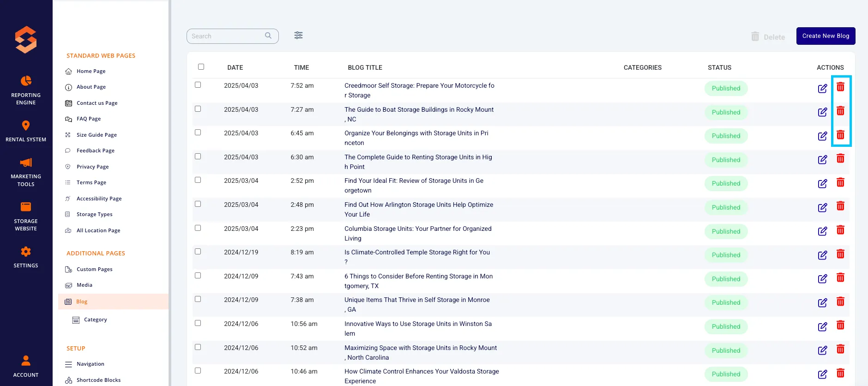Edit the Unique Items Monroe, GA post
The image size is (868, 386).
point(822,302)
